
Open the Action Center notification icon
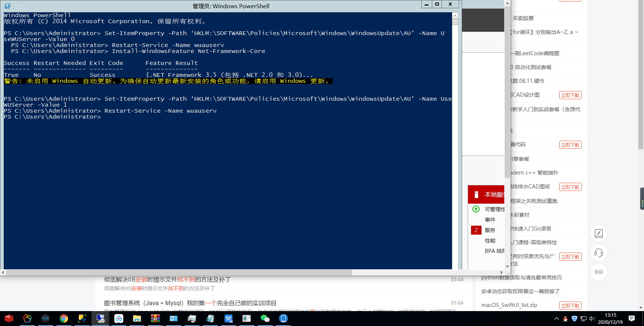[x=632, y=319]
